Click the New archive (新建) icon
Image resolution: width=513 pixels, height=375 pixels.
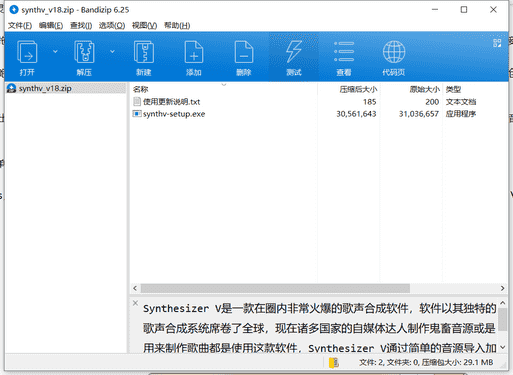(x=144, y=52)
